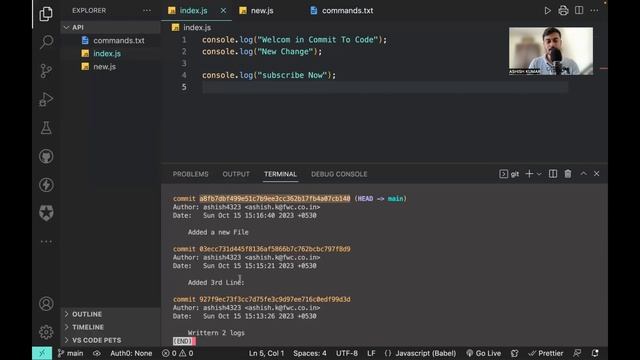
Task: Open Run and Debug view
Action: click(x=46, y=99)
